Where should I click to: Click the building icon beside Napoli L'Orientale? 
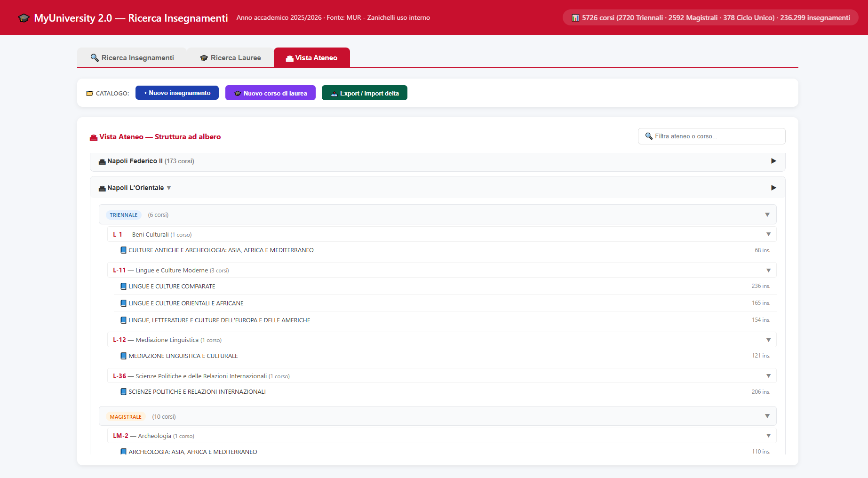102,188
